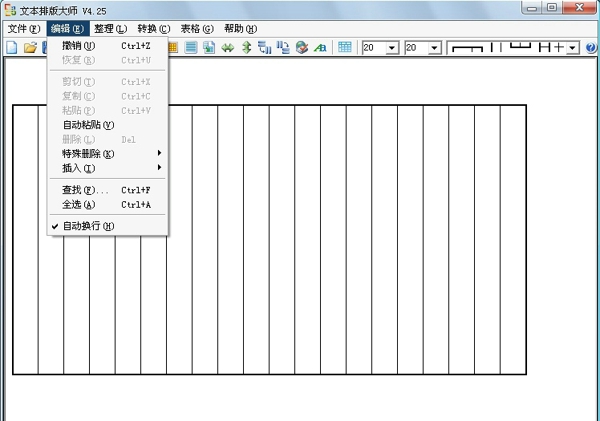Screen dimensions: 600x421
Task: Click the blue text lines toolbar icon
Action: point(191,47)
